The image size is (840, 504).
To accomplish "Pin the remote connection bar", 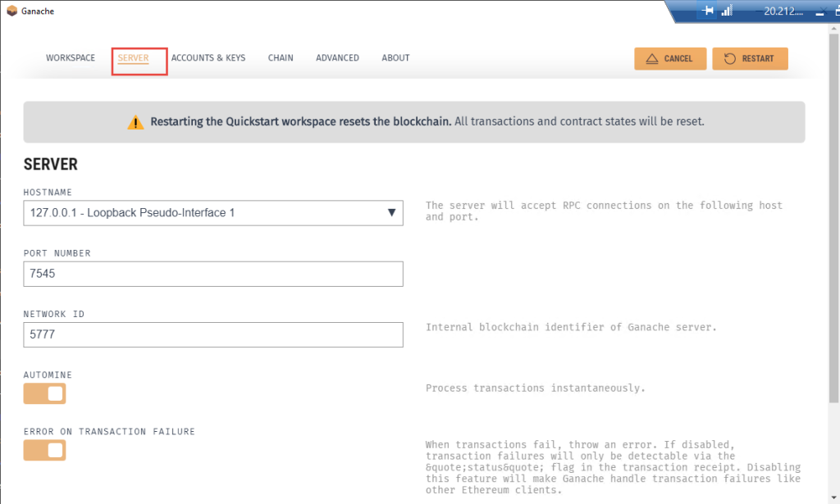I will click(x=706, y=11).
